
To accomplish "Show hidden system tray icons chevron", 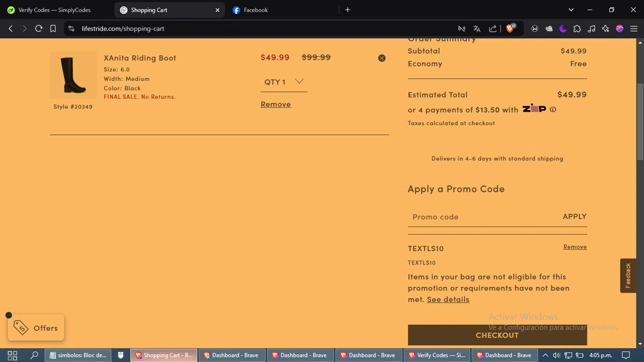I will (x=545, y=355).
